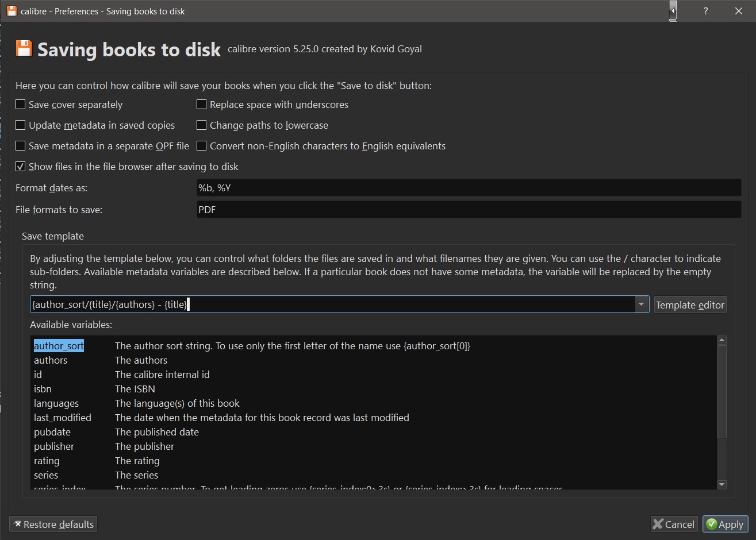
Task: Select the rating variable row
Action: click(x=47, y=461)
